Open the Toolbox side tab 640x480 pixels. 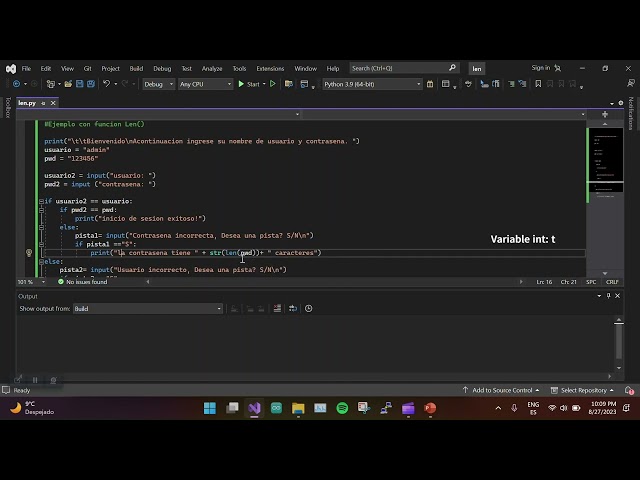click(x=7, y=107)
